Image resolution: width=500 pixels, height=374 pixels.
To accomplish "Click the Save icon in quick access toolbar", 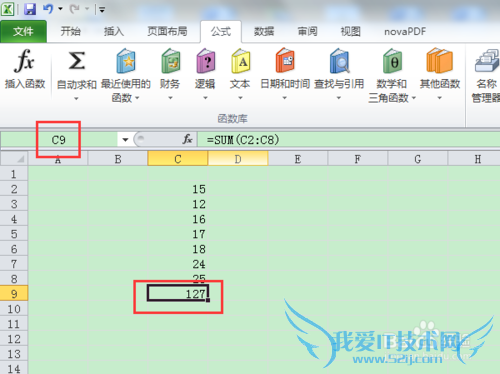I will [30, 9].
